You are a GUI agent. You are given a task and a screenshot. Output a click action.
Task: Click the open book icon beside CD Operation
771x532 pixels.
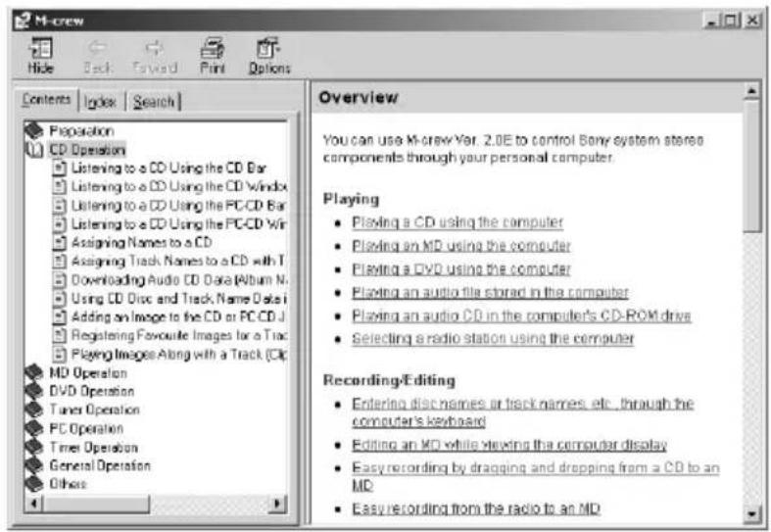(34, 150)
